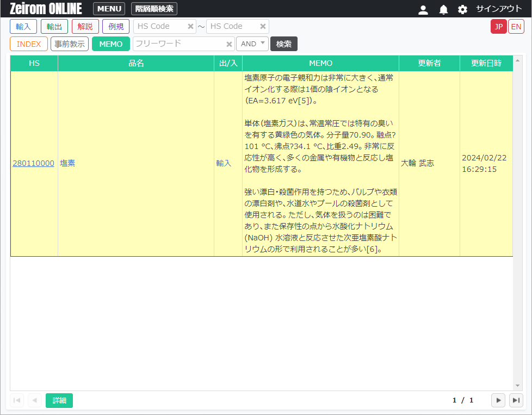Screen dimensions: 532x415
Task: Open the MENU button
Action: pyautogui.click(x=109, y=9)
